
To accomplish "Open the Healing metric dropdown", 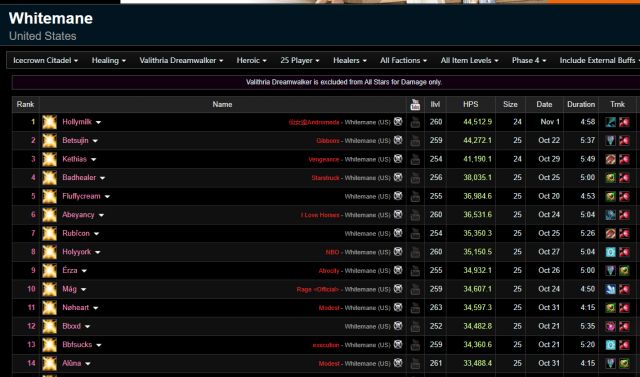I will click(109, 60).
